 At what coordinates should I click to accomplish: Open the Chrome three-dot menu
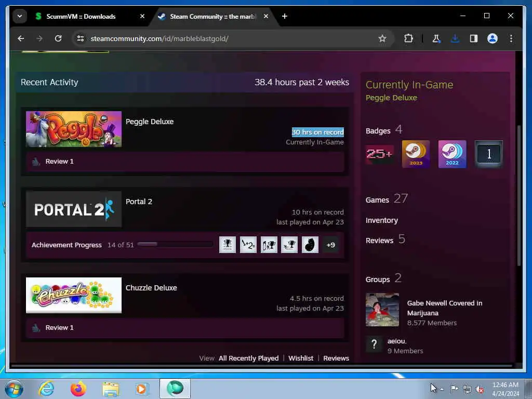[x=511, y=38]
